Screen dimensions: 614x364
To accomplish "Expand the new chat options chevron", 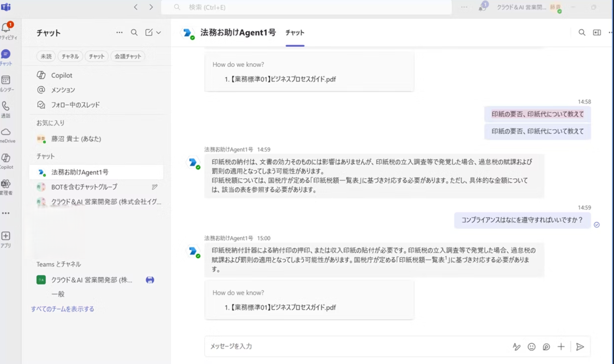I will [x=159, y=33].
